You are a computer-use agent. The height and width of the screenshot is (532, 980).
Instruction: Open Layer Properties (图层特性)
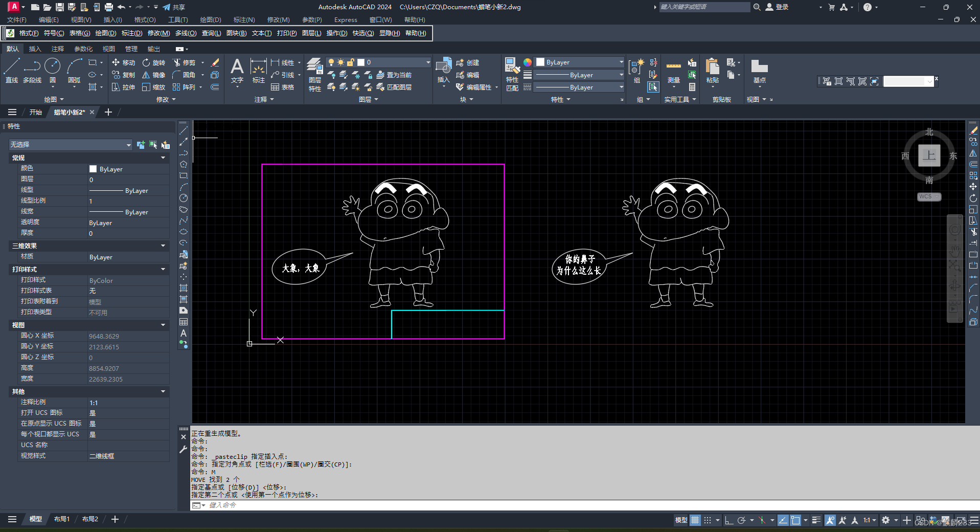click(315, 75)
